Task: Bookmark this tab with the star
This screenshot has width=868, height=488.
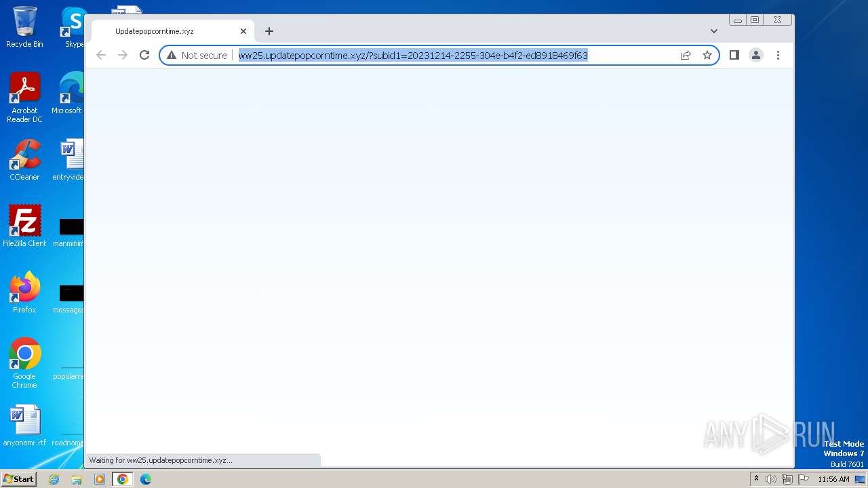Action: 707,55
